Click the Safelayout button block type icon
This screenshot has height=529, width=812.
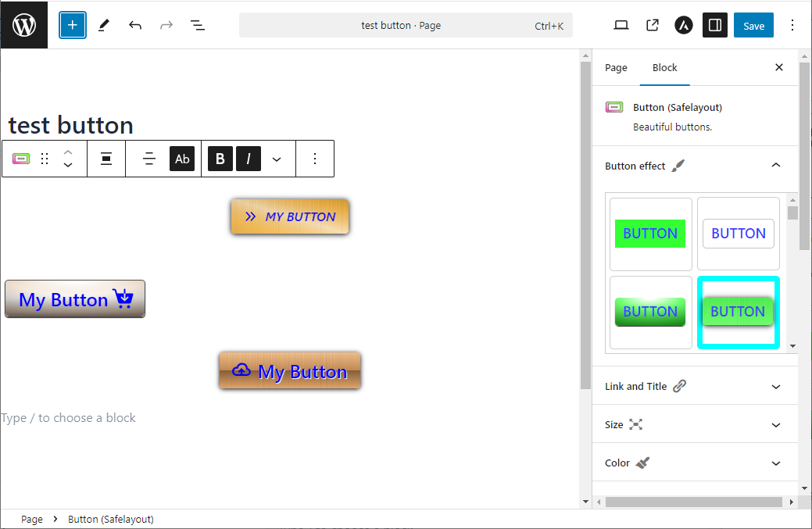click(21, 159)
